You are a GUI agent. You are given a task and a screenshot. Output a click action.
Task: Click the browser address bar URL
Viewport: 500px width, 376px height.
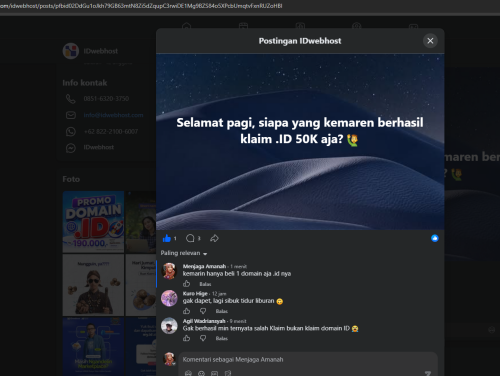[x=141, y=6]
